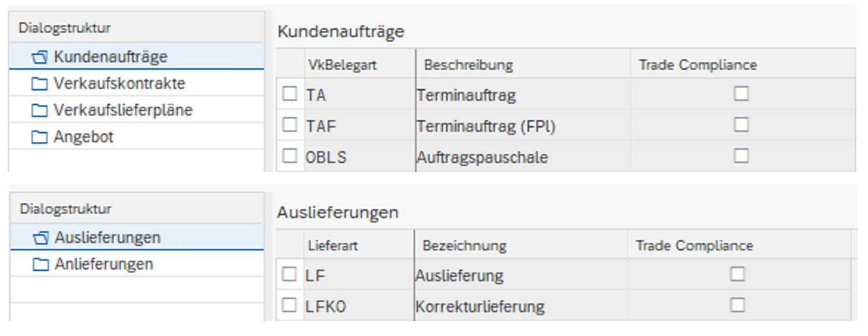Click the Angebot folder icon

pyautogui.click(x=40, y=137)
